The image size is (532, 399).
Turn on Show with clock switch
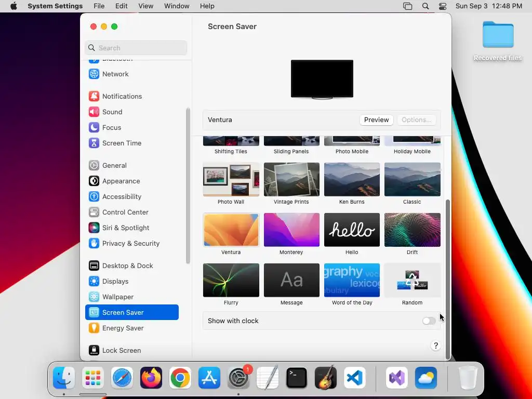tap(429, 321)
